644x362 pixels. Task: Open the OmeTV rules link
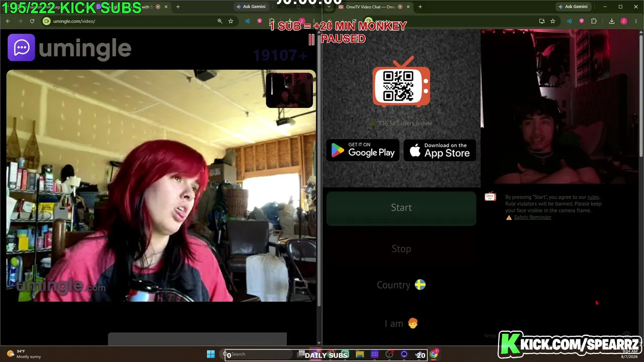tap(593, 197)
